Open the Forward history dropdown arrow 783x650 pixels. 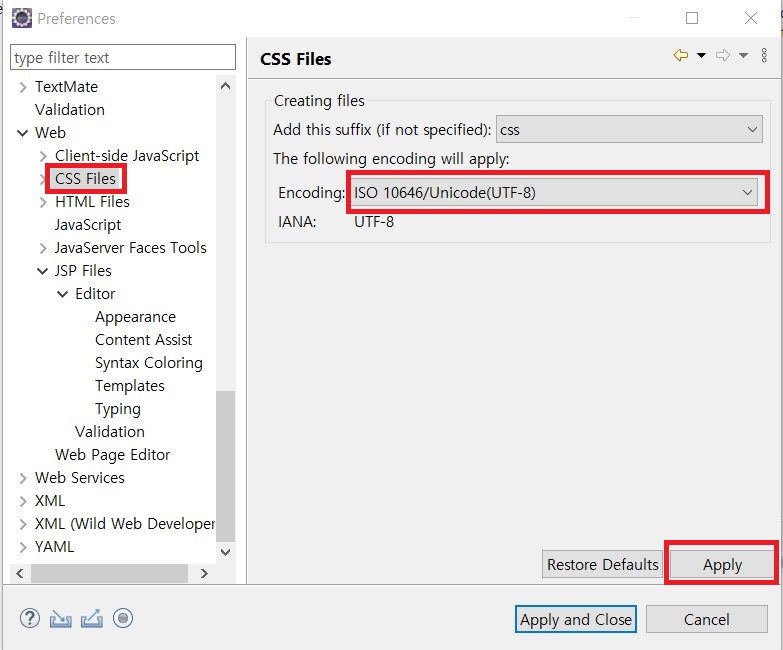pos(743,55)
